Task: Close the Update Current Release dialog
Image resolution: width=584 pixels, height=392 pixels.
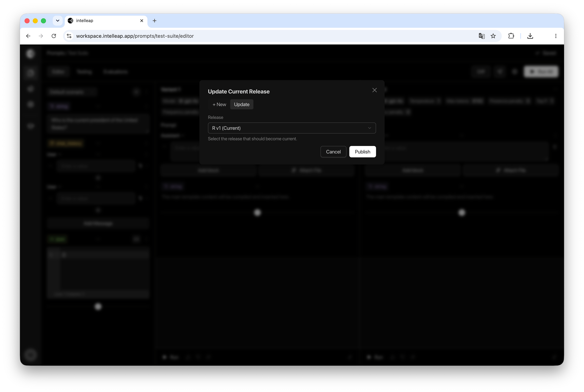Action: [374, 90]
